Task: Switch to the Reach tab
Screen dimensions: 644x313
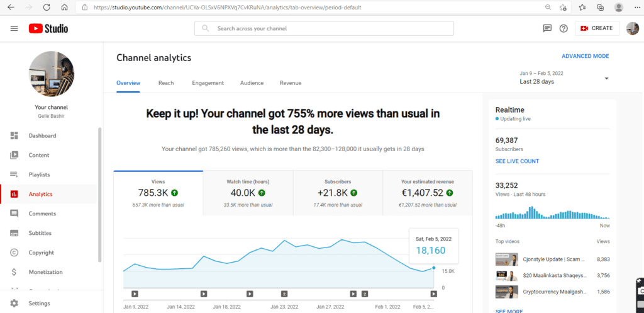Action: click(166, 83)
